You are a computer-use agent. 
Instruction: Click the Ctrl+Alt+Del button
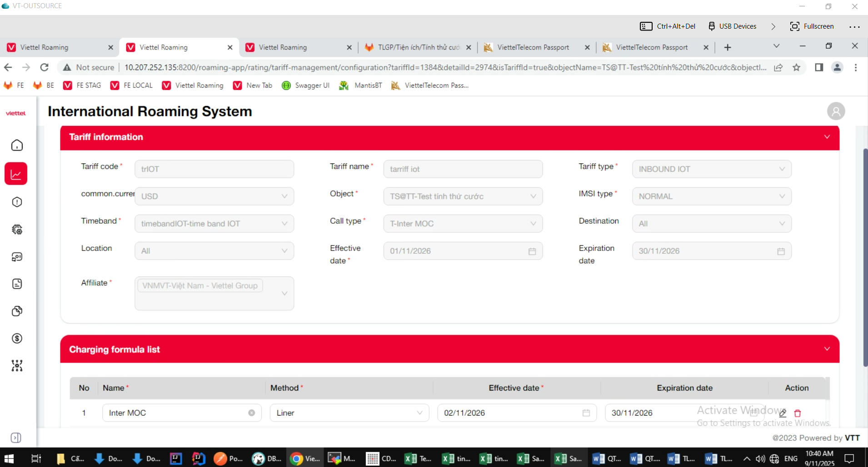point(668,26)
